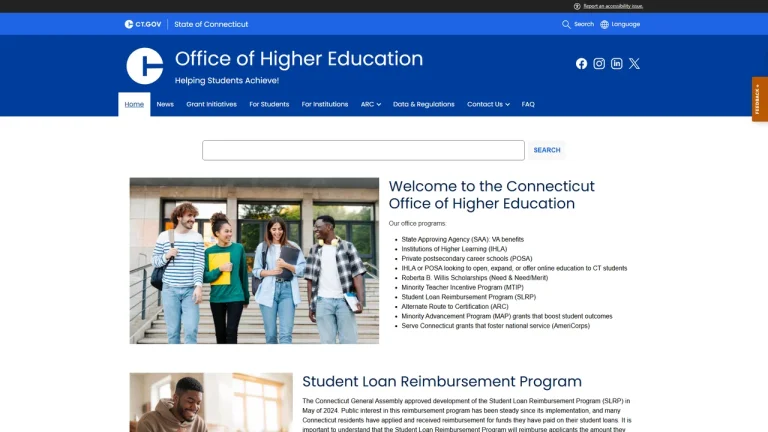Click the SEARCH button
Image resolution: width=768 pixels, height=432 pixels.
(x=547, y=150)
